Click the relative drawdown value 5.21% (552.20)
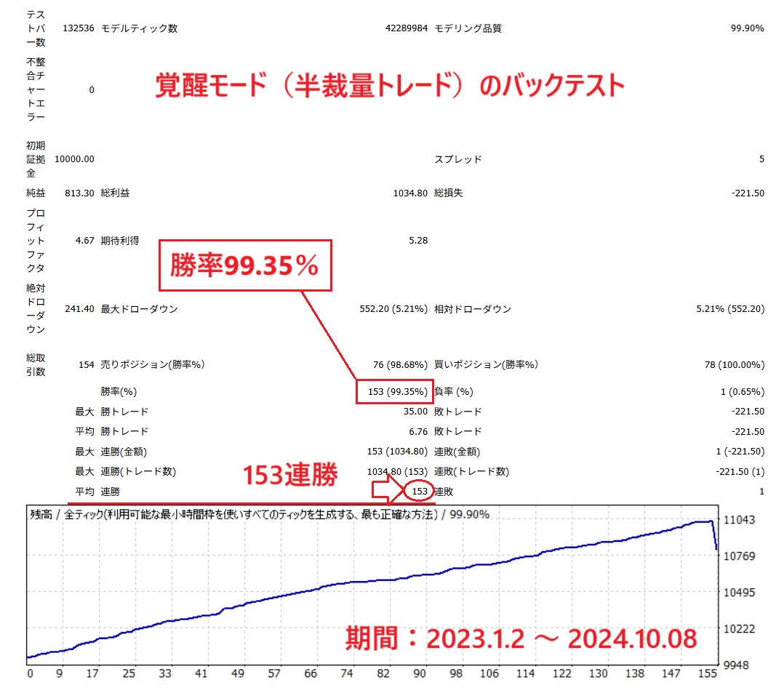The width and height of the screenshot is (784, 693). point(730,309)
